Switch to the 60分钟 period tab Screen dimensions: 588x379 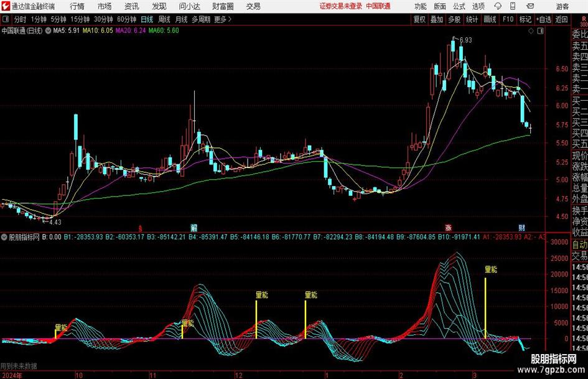pos(126,19)
